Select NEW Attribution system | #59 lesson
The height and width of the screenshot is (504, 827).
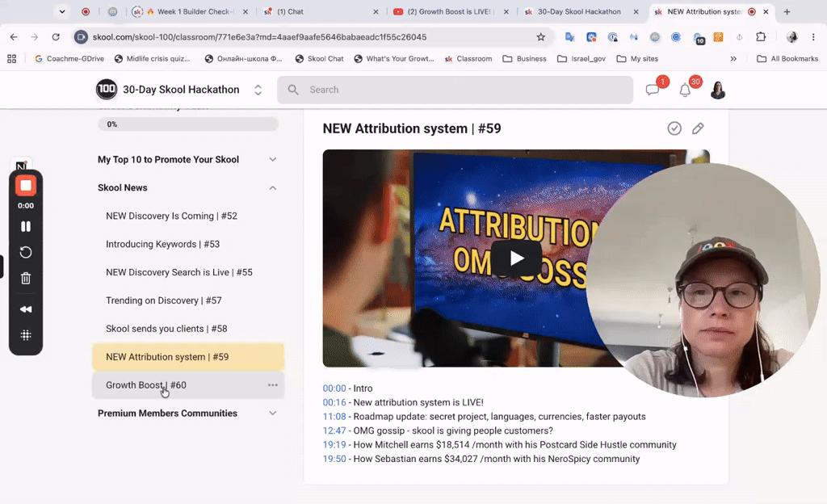click(187, 357)
